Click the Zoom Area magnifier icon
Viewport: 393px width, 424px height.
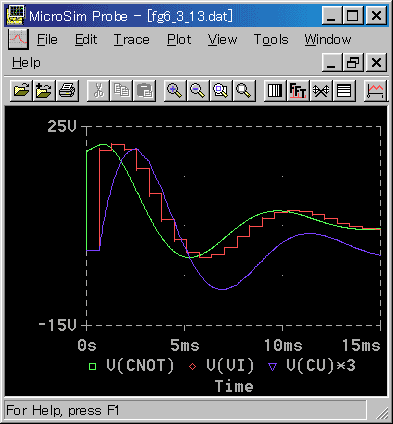(x=221, y=91)
